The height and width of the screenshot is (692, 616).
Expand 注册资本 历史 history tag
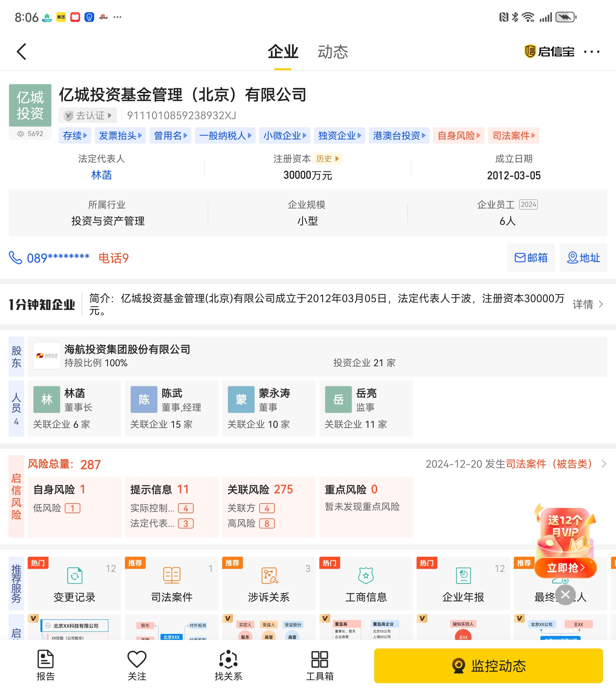327,159
